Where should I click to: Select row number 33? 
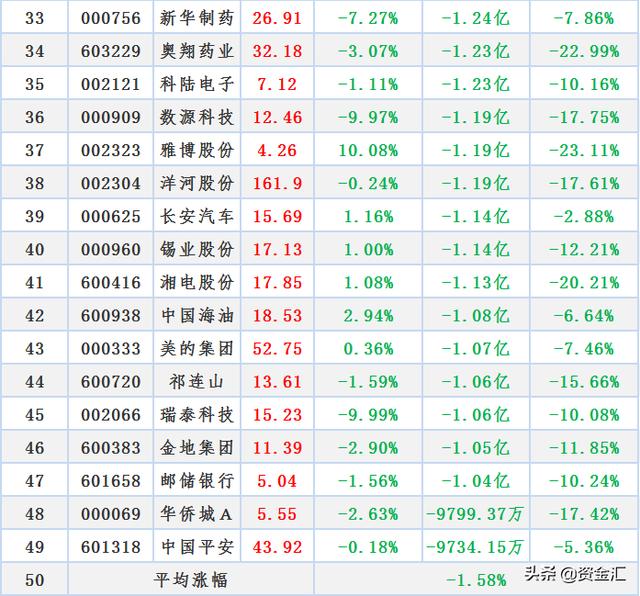tap(34, 18)
